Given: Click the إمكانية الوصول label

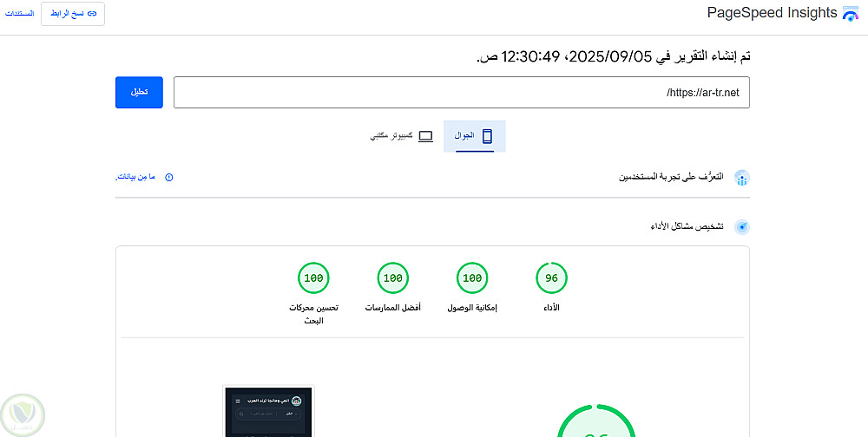Looking at the screenshot, I should click(472, 308).
